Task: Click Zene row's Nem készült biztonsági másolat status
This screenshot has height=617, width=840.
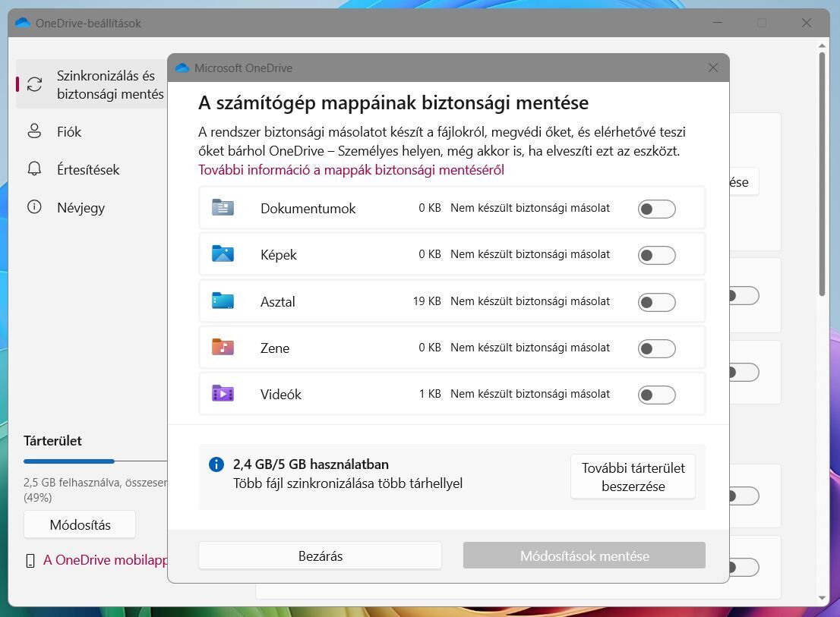Action: (530, 348)
